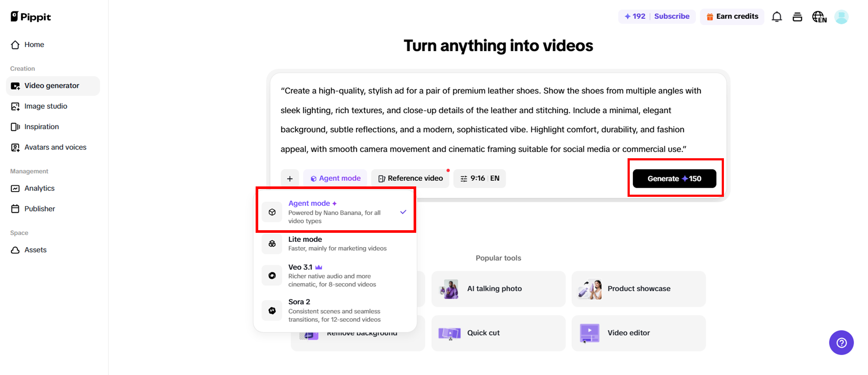868x375 pixels.
Task: Click the Earn credits gift icon
Action: (710, 16)
